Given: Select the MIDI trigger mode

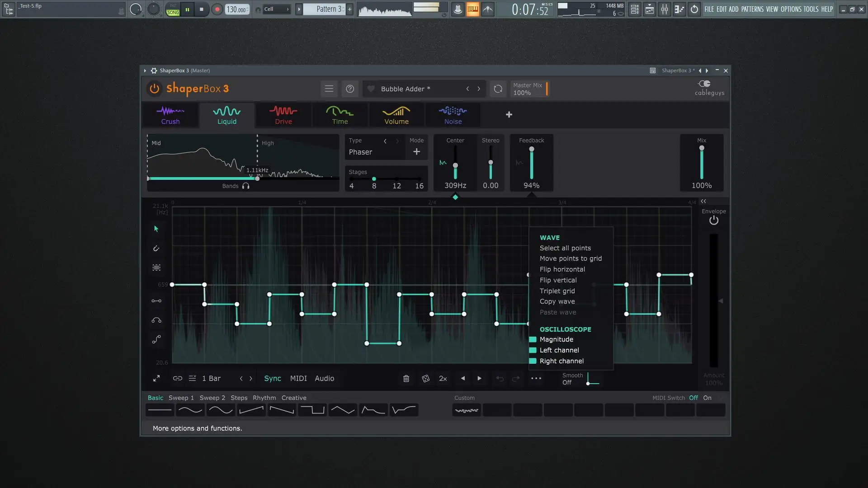Looking at the screenshot, I should click(298, 379).
